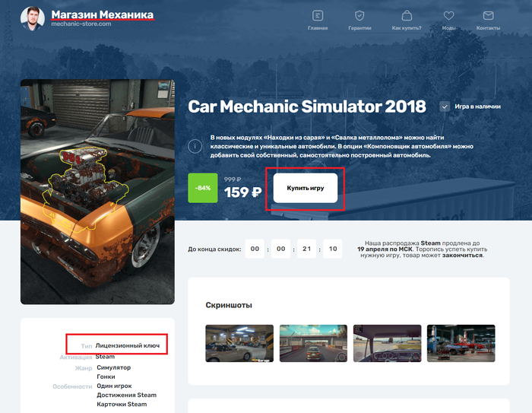532x413 pixels.
Task: Click the Car Mechanic Simulator 2018 title
Action: [x=307, y=106]
